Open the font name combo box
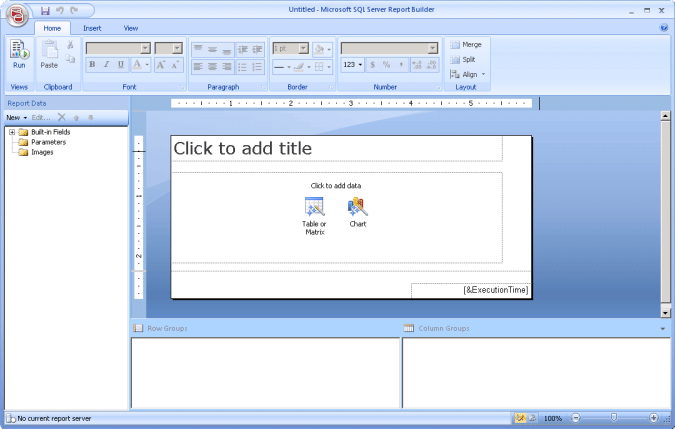This screenshot has height=429, width=675. point(118,48)
